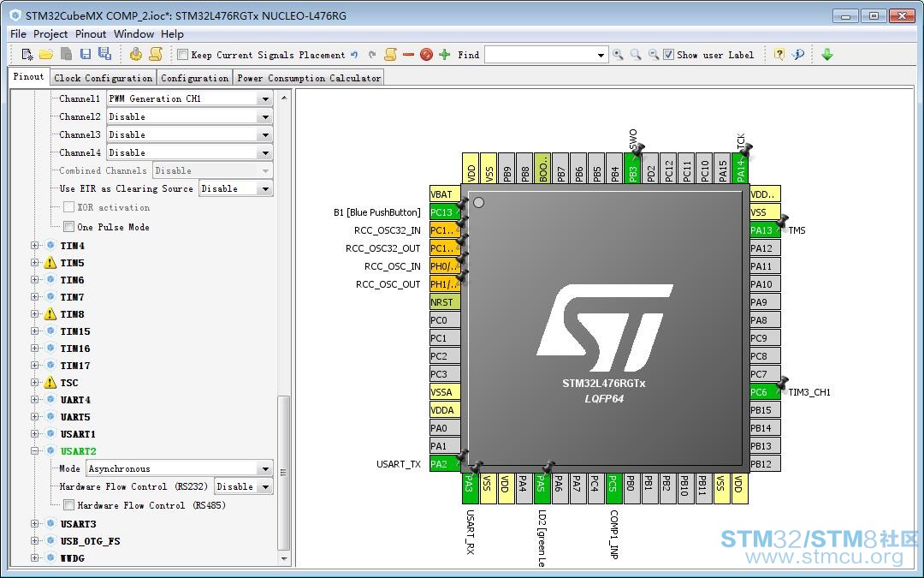The image size is (924, 578).
Task: Click the middle magnifier zoom icon
Action: point(635,55)
